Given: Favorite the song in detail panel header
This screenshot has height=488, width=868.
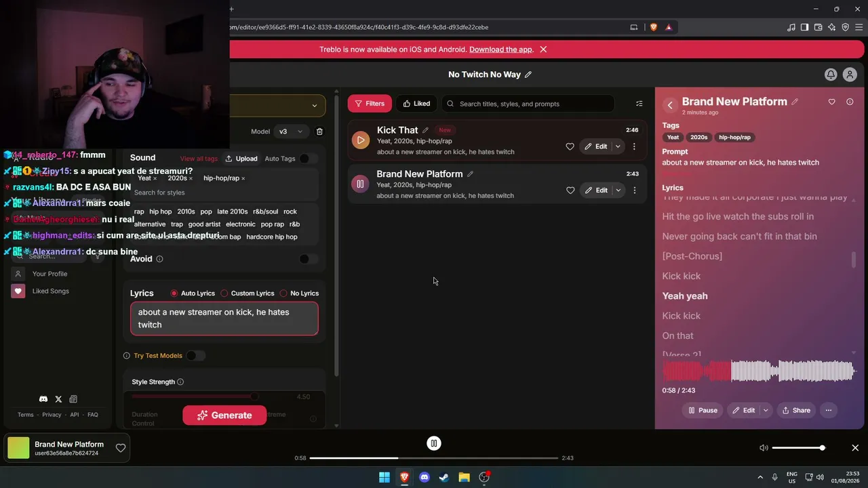Looking at the screenshot, I should tap(831, 102).
